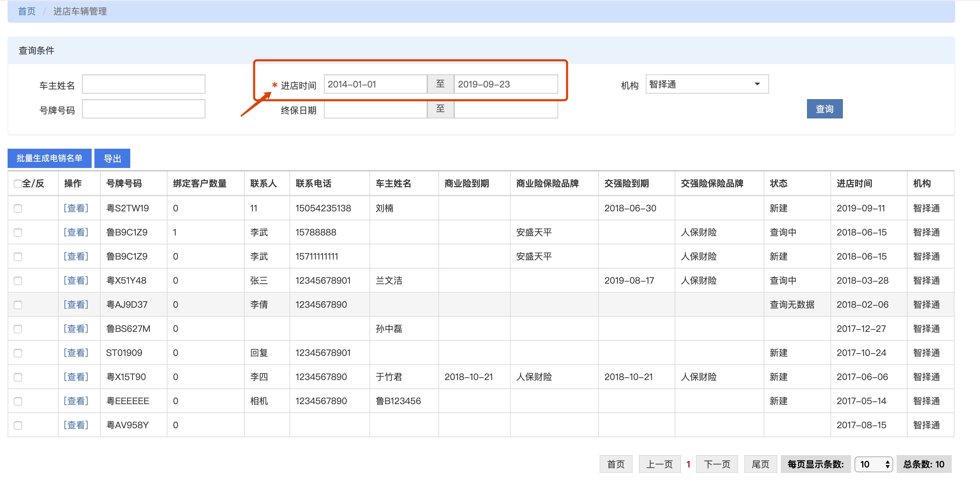Click the 导出 export button
This screenshot has height=495, width=980.
112,158
